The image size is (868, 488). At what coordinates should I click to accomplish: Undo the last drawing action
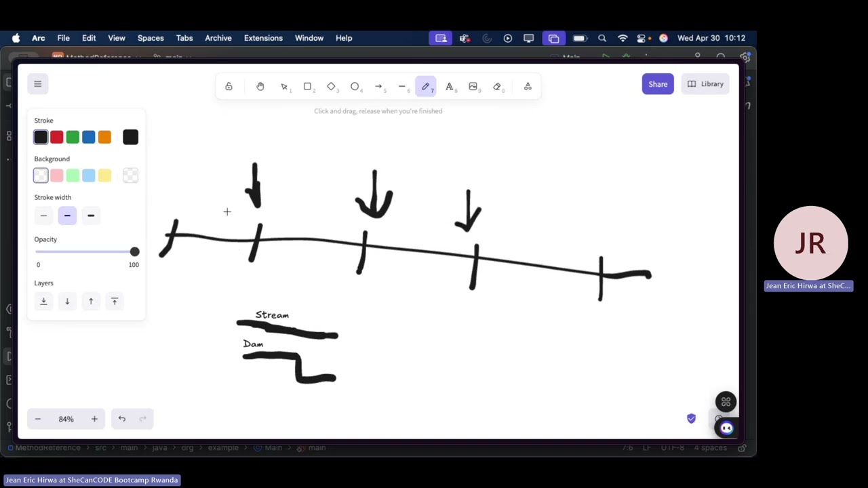tap(122, 419)
